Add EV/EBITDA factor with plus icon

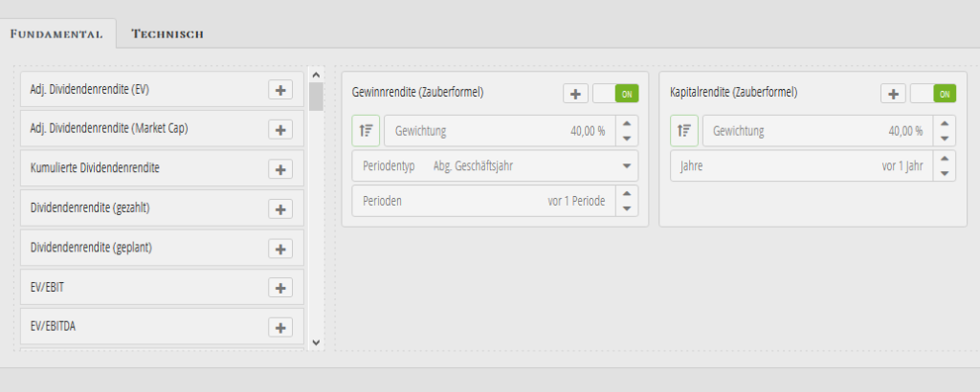click(x=280, y=328)
